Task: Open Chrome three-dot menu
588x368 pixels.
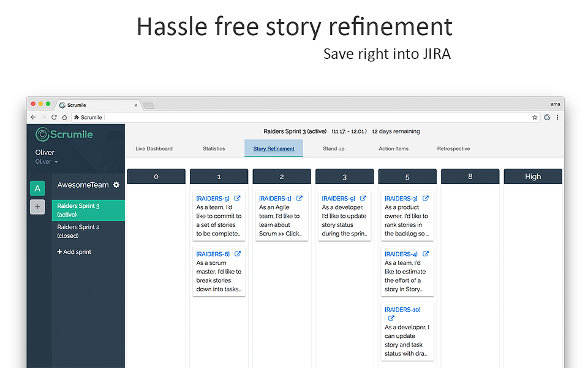Action: point(557,117)
